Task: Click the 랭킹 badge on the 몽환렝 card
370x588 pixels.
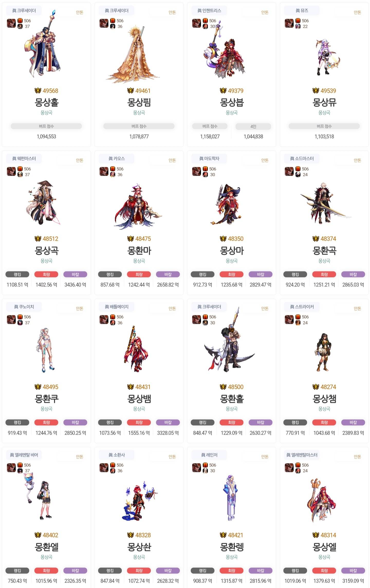Action: [202, 571]
